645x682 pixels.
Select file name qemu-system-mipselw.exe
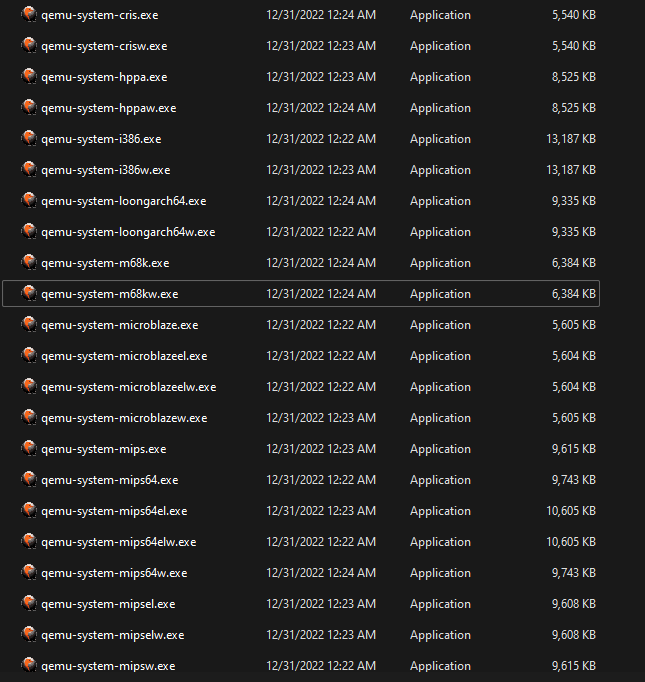113,635
